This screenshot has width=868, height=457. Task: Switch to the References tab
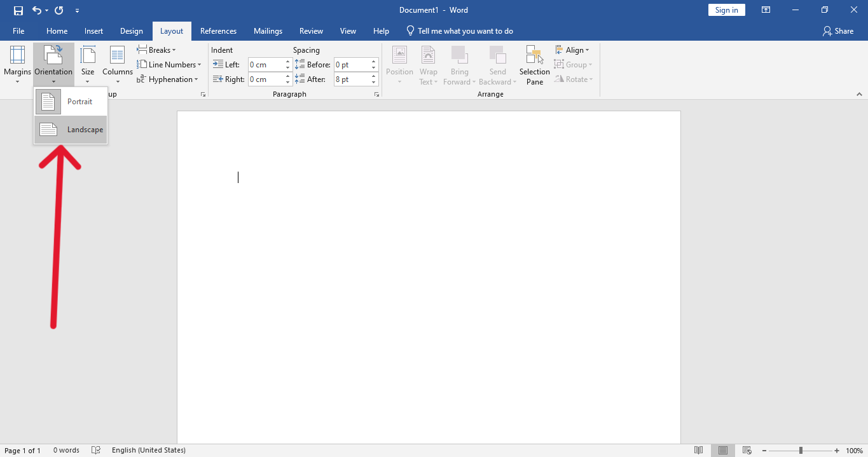pos(218,31)
